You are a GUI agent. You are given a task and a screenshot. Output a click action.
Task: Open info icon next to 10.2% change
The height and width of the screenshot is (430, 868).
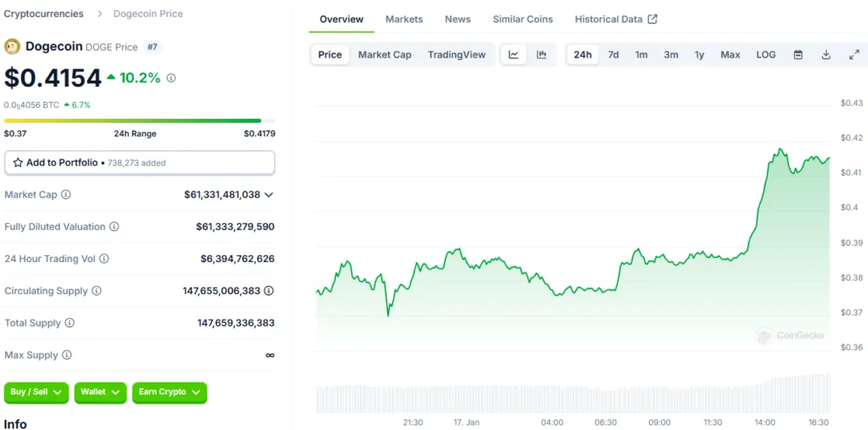pos(171,78)
